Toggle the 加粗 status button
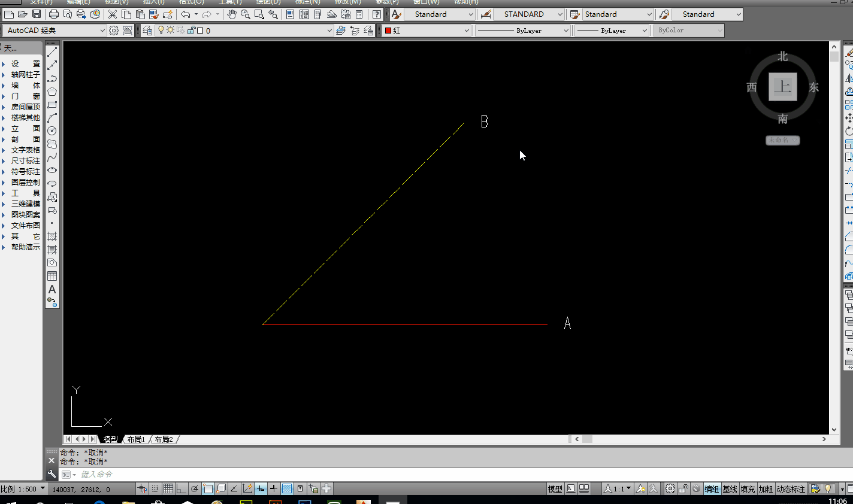 (766, 489)
